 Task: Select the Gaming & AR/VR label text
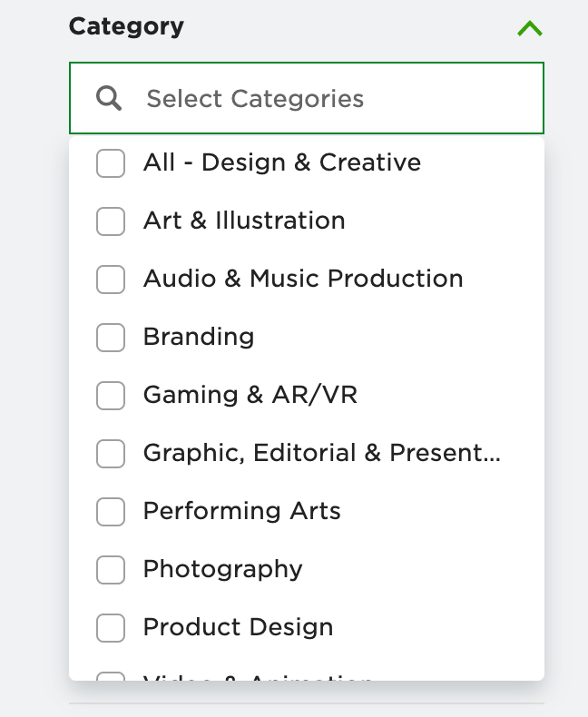pyautogui.click(x=250, y=395)
